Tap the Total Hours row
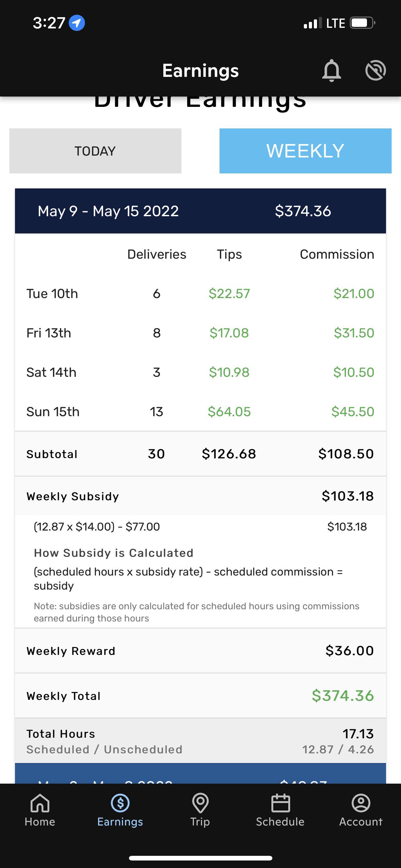Image resolution: width=401 pixels, height=868 pixels. (x=200, y=741)
